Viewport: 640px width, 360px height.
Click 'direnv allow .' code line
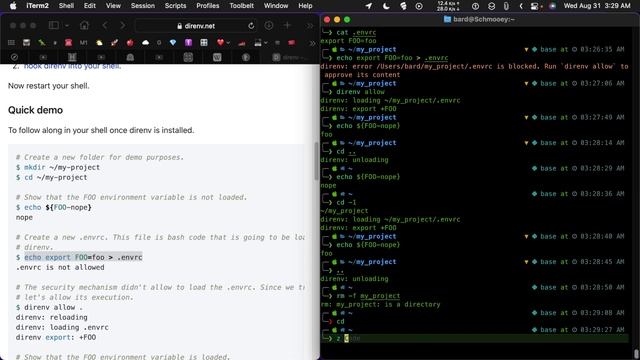49,307
